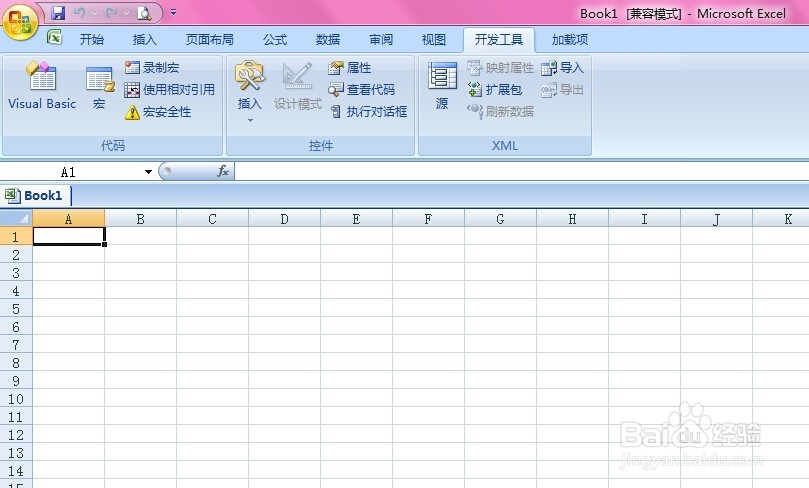Click cell F7
Viewport: 809px width, 488px height.
coord(428,344)
